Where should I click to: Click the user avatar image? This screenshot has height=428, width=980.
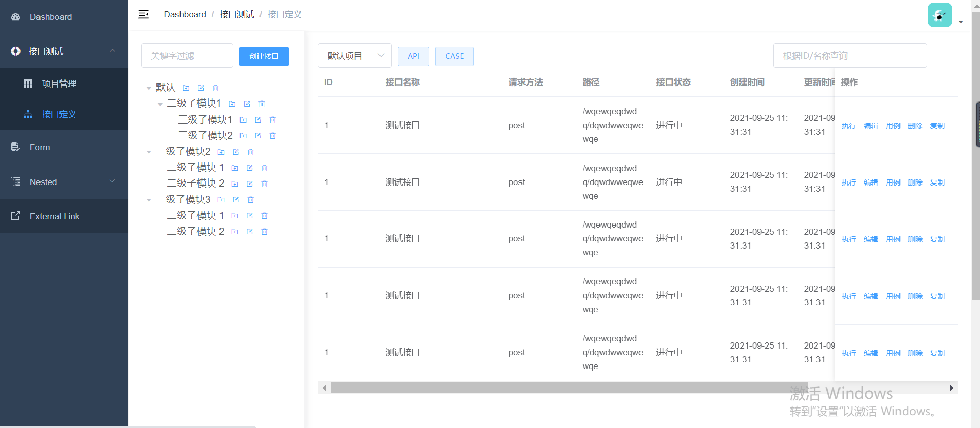[x=939, y=15]
